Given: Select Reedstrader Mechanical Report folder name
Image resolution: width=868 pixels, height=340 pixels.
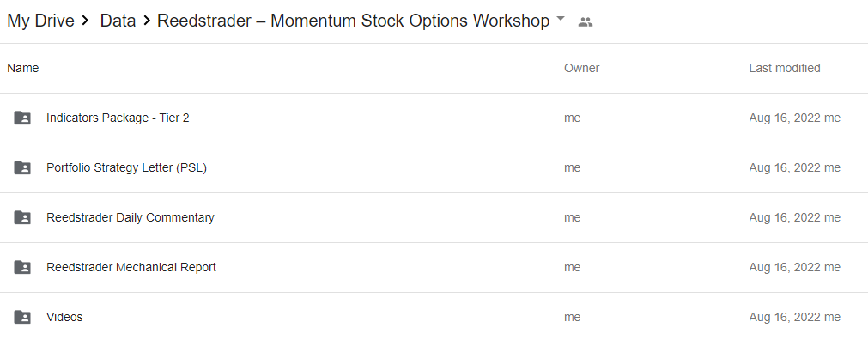Looking at the screenshot, I should (x=131, y=268).
